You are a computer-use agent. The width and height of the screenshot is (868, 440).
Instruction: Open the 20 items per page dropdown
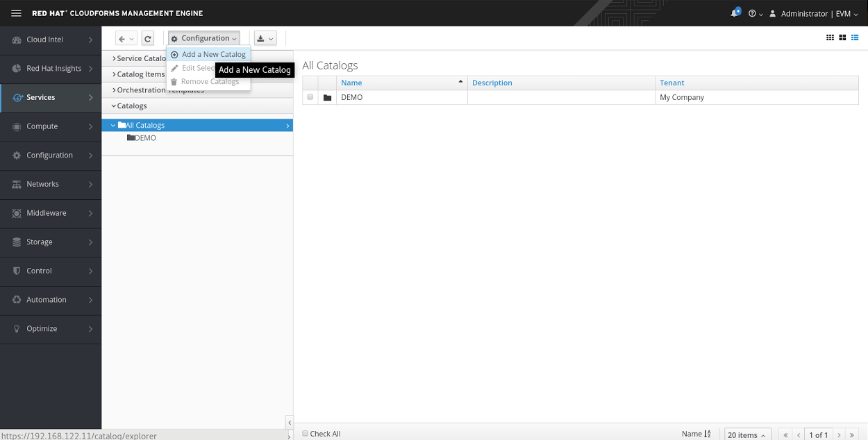(746, 434)
